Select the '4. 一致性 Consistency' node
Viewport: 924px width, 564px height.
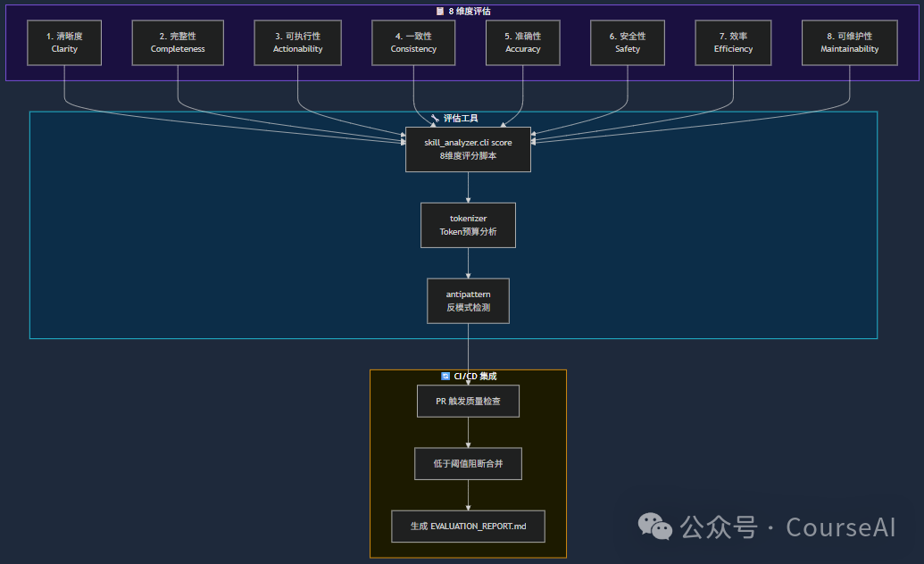coord(413,43)
